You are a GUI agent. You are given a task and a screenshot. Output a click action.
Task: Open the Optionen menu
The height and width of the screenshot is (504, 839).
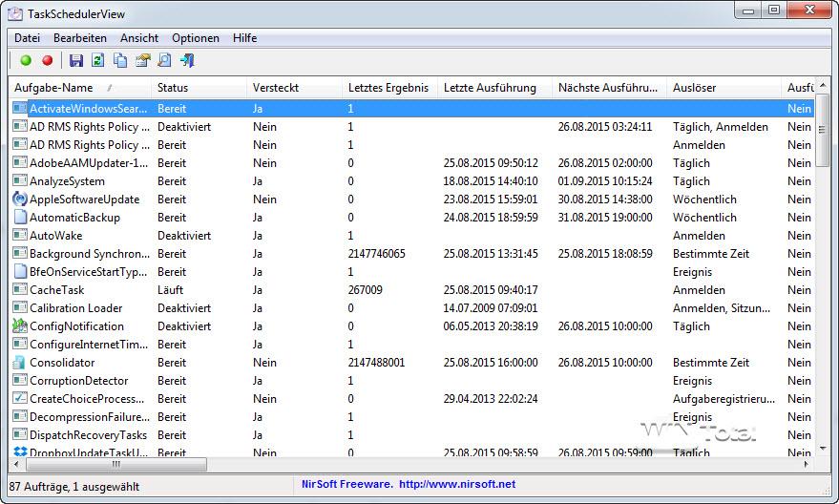[x=196, y=38]
